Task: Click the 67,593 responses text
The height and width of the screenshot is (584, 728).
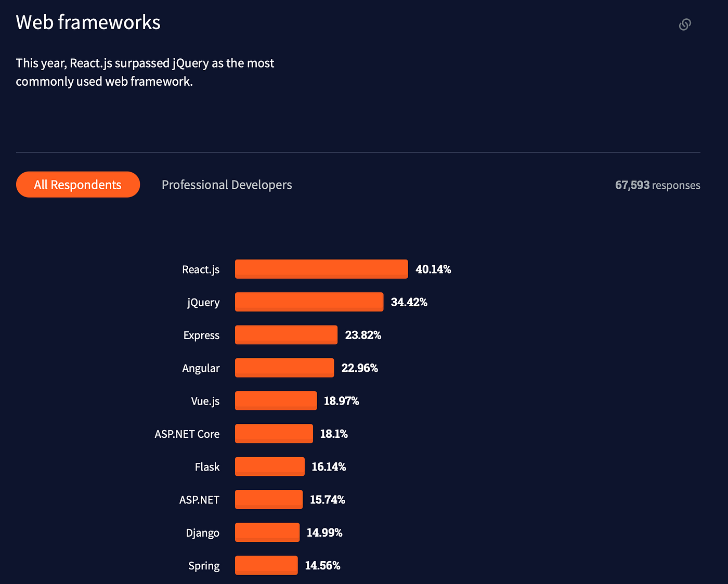Action: click(x=657, y=185)
